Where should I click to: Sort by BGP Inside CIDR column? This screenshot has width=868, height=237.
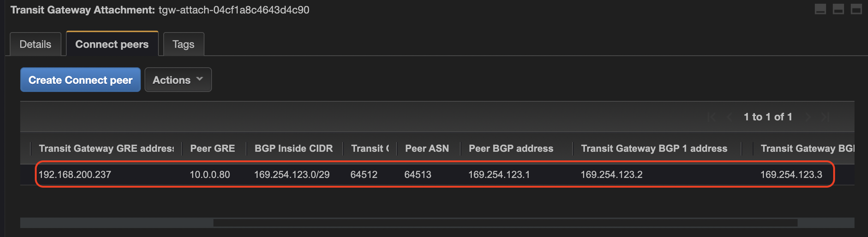pos(294,148)
